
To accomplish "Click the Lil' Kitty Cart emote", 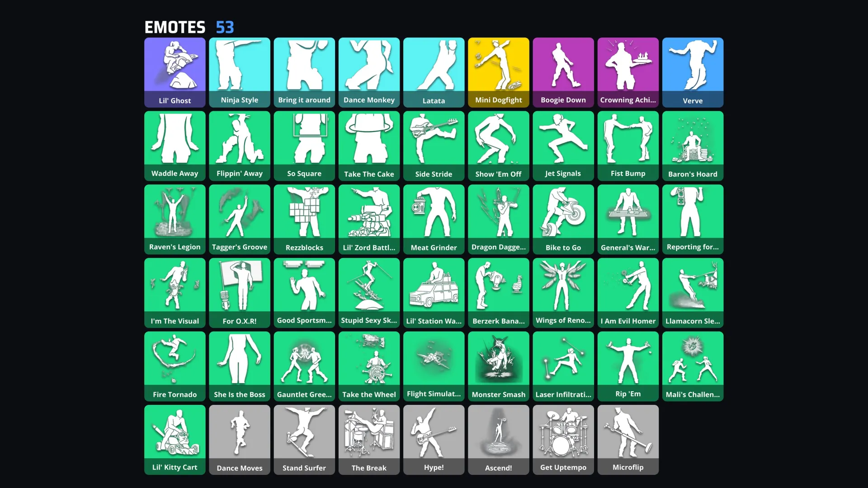I will tap(175, 440).
